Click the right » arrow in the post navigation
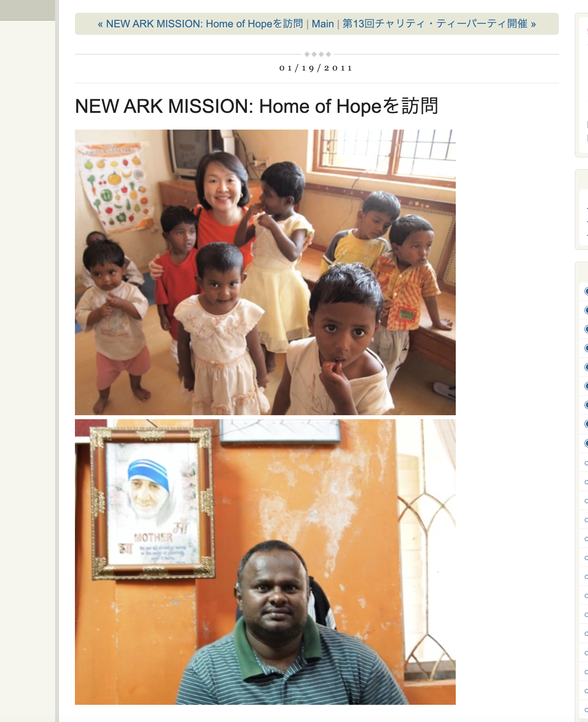This screenshot has width=588, height=722. (533, 24)
